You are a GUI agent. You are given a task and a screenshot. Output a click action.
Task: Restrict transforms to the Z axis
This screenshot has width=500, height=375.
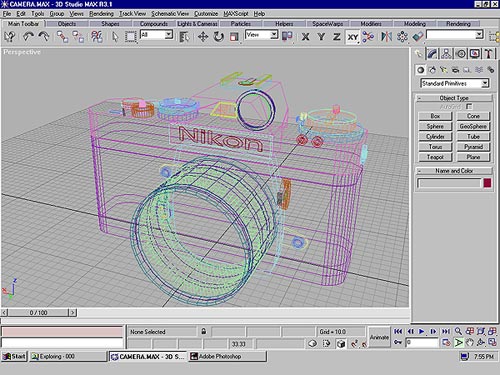pyautogui.click(x=337, y=36)
